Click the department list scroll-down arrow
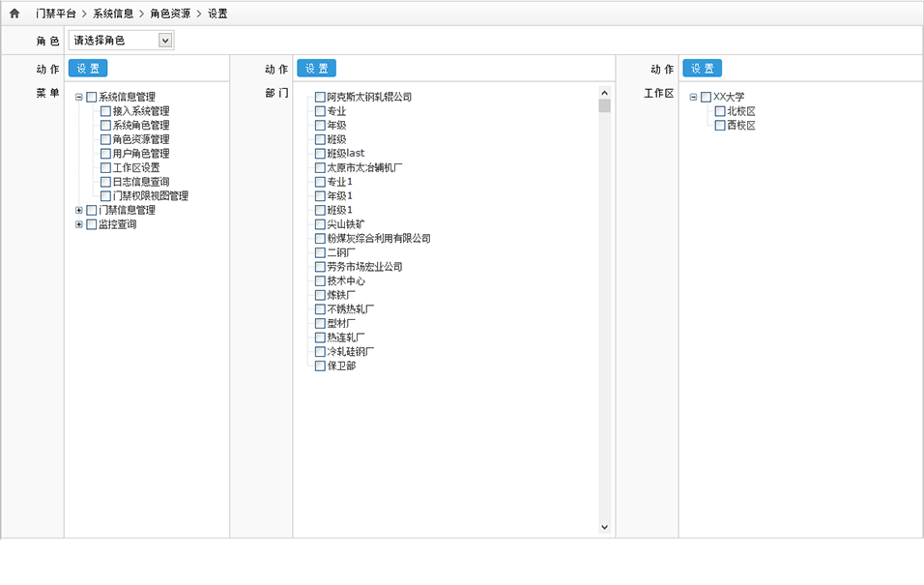 click(605, 527)
